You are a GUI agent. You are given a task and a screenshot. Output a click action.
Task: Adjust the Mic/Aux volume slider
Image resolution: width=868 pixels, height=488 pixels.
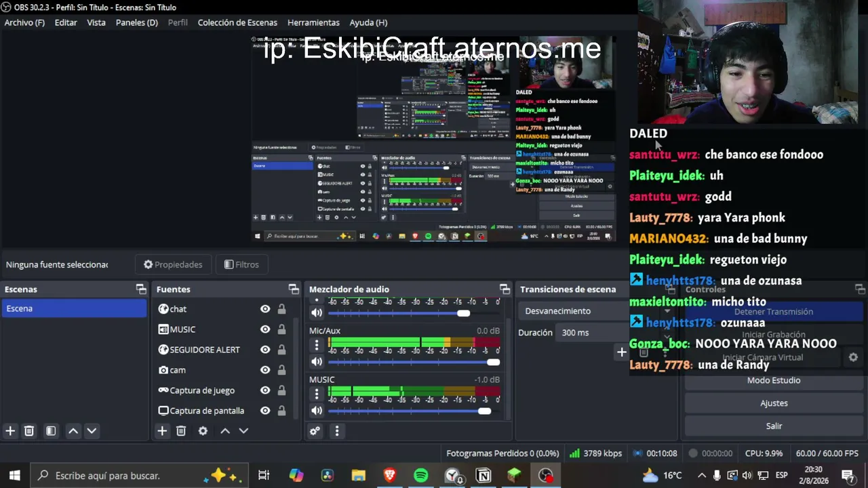[x=414, y=362]
